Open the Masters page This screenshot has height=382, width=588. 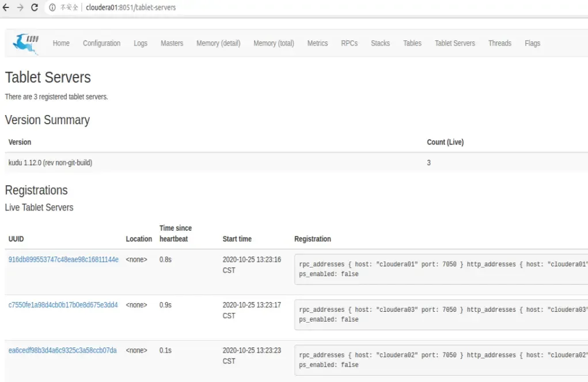172,43
